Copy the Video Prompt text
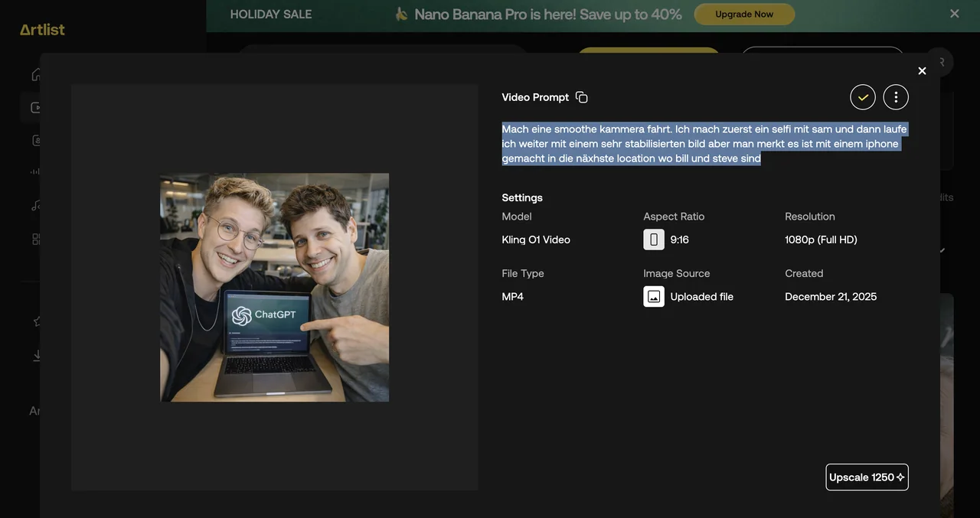Image resolution: width=980 pixels, height=518 pixels. 582,97
